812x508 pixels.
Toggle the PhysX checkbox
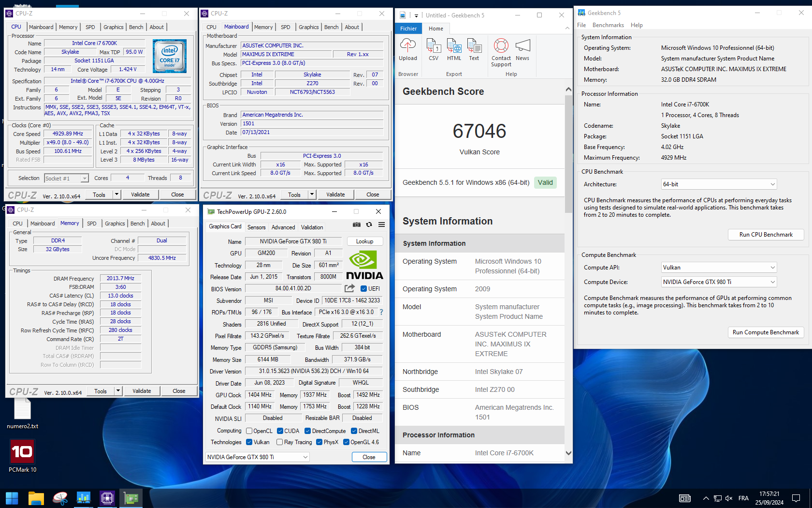(x=319, y=442)
